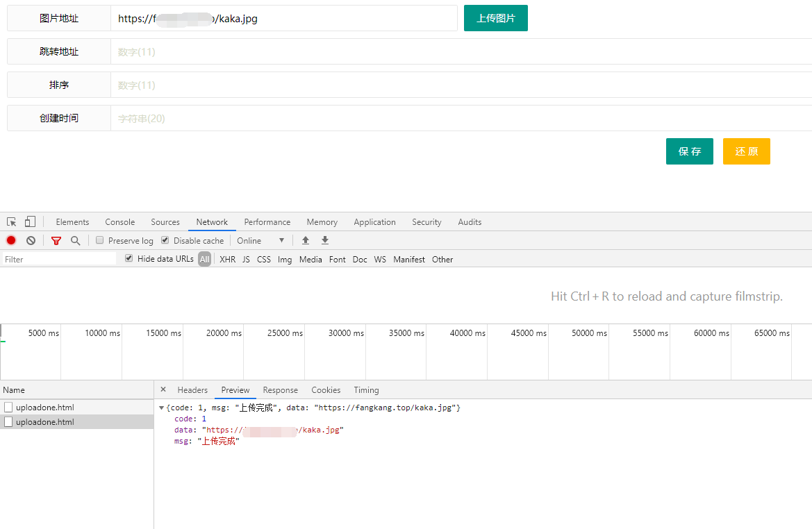812x529 pixels.
Task: Select the highlighted second uploadone.html request
Action: pos(76,422)
